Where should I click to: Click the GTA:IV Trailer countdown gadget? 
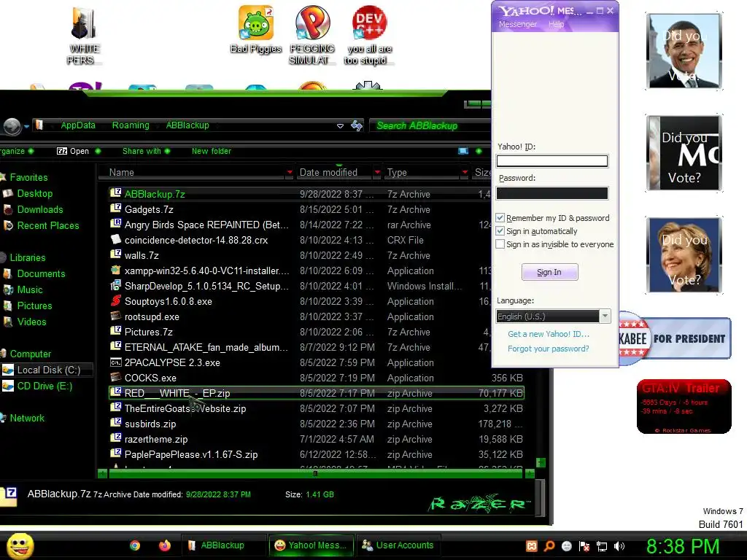(684, 406)
